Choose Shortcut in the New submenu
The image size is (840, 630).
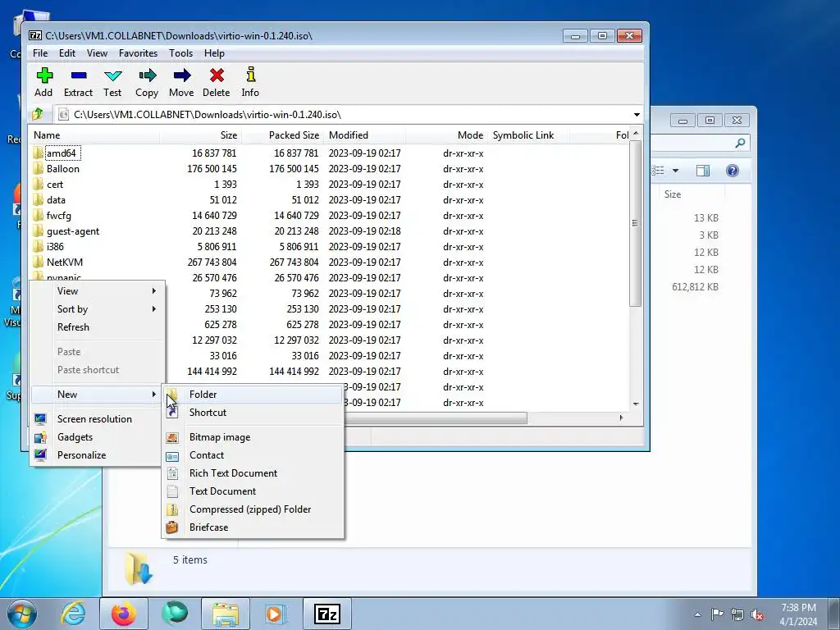pos(252,413)
